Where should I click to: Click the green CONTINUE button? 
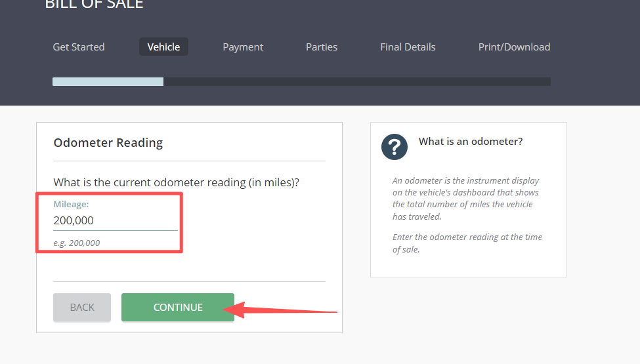coord(178,308)
